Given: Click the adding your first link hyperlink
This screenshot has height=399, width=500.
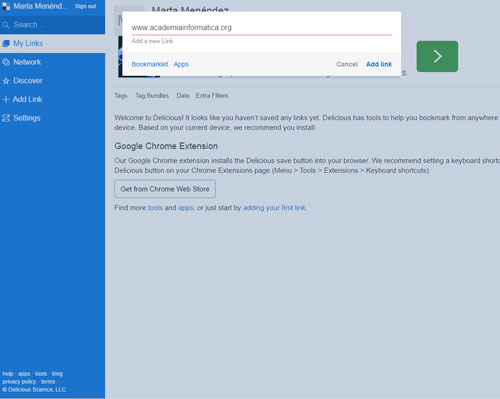Looking at the screenshot, I should coord(274,208).
